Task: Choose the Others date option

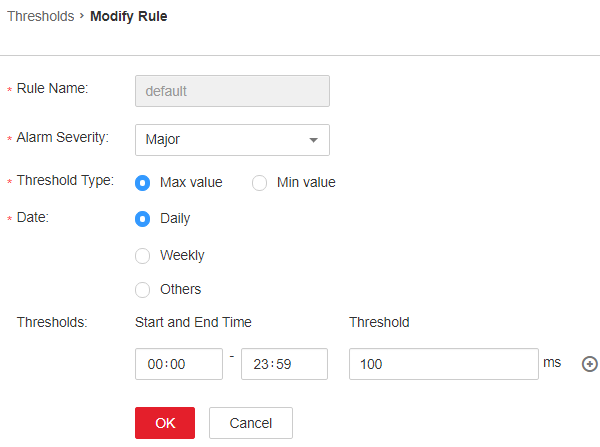Action: pos(142,290)
